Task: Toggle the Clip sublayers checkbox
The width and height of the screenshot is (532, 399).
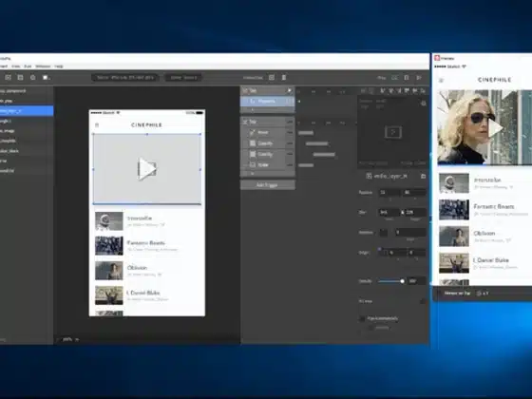Action: tap(362, 318)
